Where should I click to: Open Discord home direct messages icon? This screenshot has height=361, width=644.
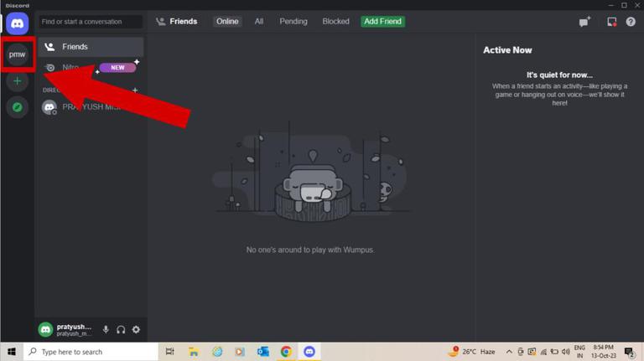[18, 23]
